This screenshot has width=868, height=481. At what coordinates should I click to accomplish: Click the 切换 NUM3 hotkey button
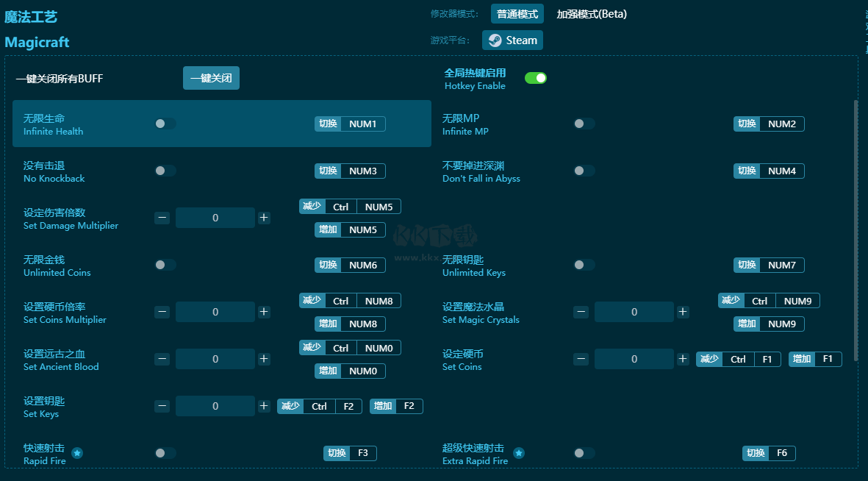pos(350,171)
